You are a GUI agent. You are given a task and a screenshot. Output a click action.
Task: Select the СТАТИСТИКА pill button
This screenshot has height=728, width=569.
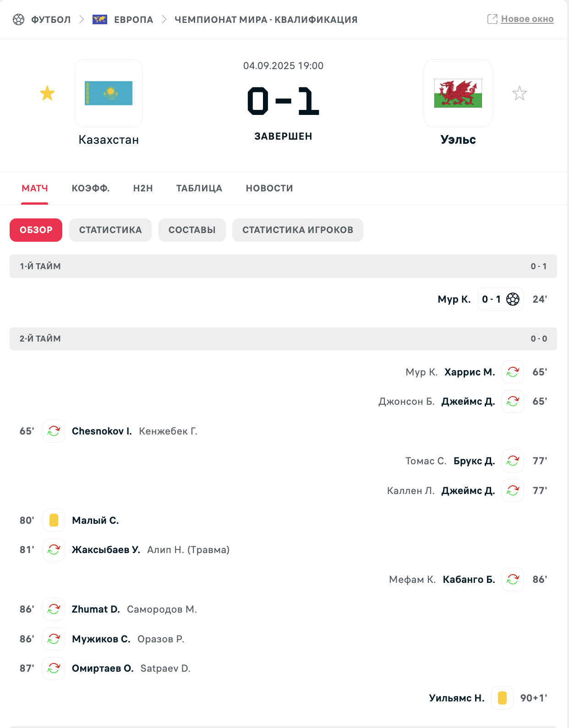[x=110, y=230]
